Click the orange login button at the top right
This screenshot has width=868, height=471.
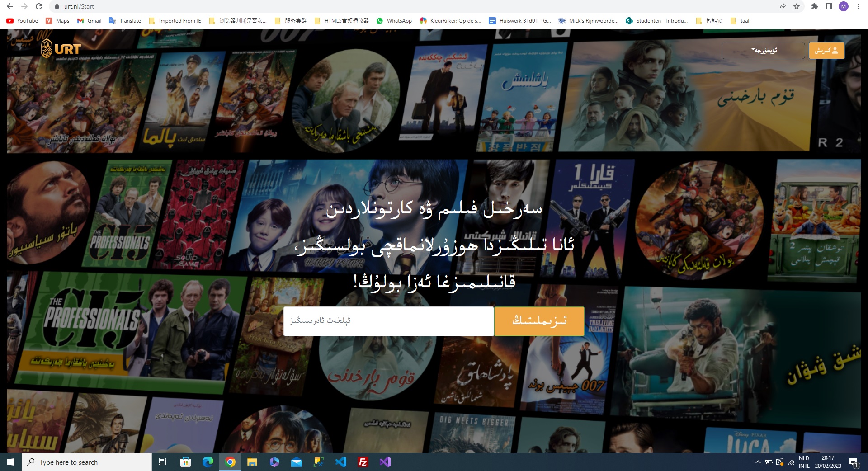[826, 51]
